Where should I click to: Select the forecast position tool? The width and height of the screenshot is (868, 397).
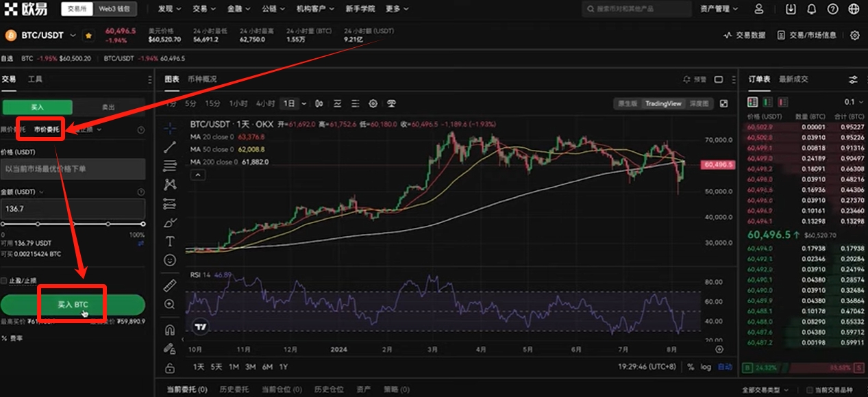pyautogui.click(x=170, y=203)
